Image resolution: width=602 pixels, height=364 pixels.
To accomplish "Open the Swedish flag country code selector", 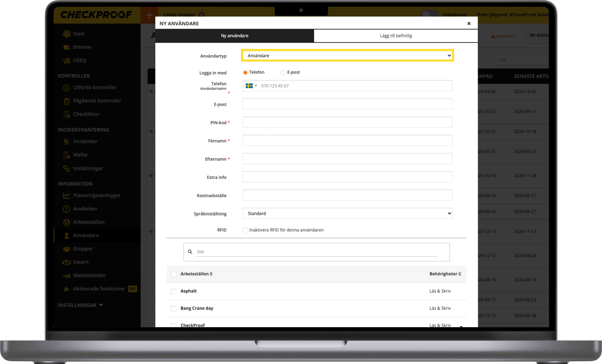I will pyautogui.click(x=251, y=86).
